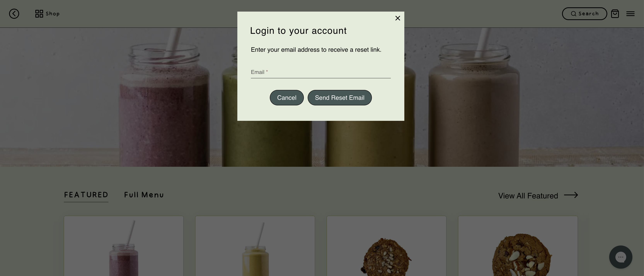Open the seeded cookie product card
The width and height of the screenshot is (644, 276).
tap(386, 246)
